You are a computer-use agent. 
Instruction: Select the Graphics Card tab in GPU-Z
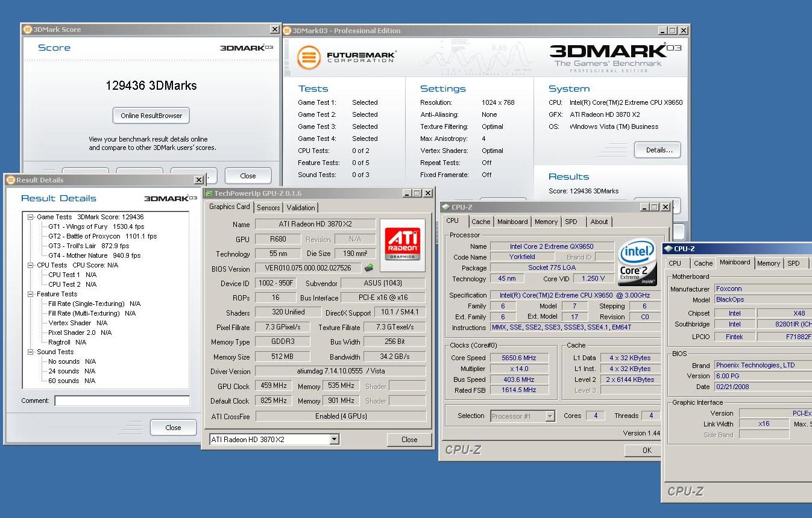[x=229, y=207]
